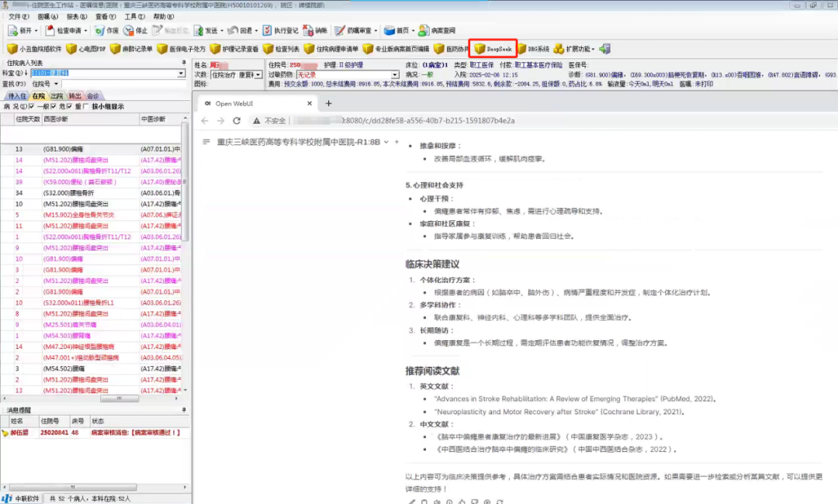Switch to the 会诊 tab

click(x=93, y=96)
